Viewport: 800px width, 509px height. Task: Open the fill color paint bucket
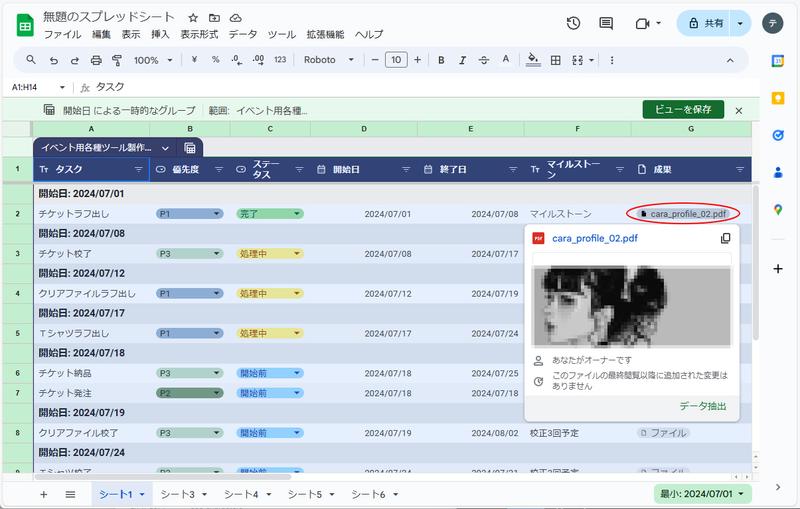[533, 60]
